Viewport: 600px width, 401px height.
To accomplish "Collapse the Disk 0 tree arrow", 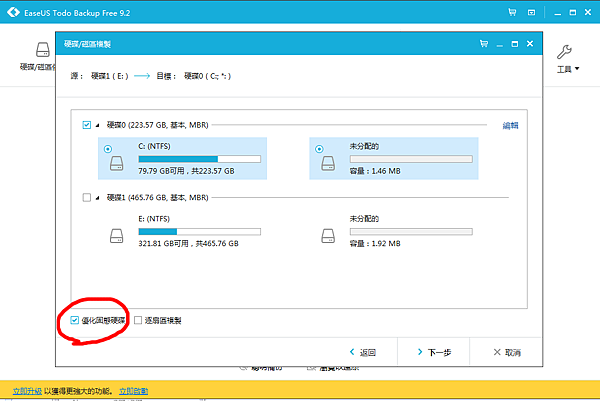I will tap(98, 125).
